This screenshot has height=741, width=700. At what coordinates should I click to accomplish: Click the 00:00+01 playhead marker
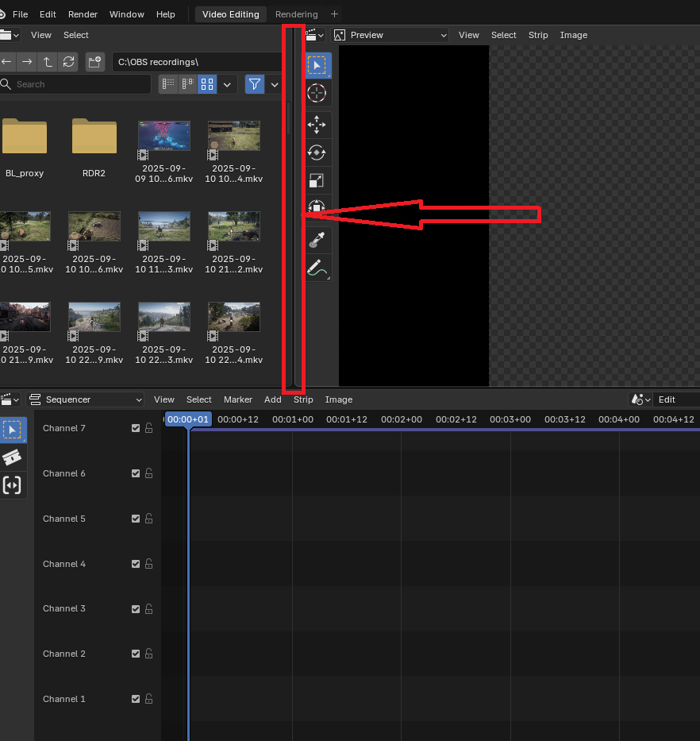pyautogui.click(x=188, y=419)
